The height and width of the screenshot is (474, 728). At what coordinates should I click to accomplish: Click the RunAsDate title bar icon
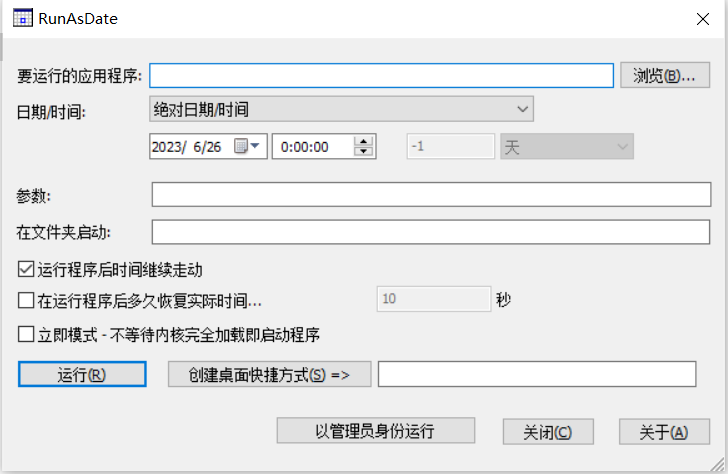pyautogui.click(x=22, y=18)
